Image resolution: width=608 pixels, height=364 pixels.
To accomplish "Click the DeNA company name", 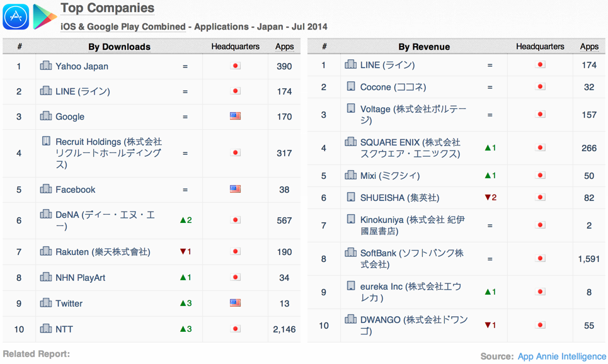I will [x=105, y=220].
